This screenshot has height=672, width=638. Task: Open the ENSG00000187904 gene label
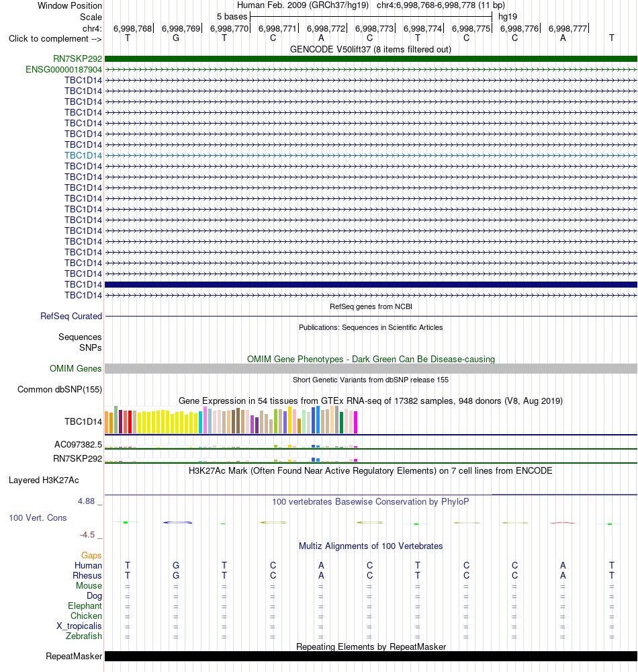pos(64,69)
